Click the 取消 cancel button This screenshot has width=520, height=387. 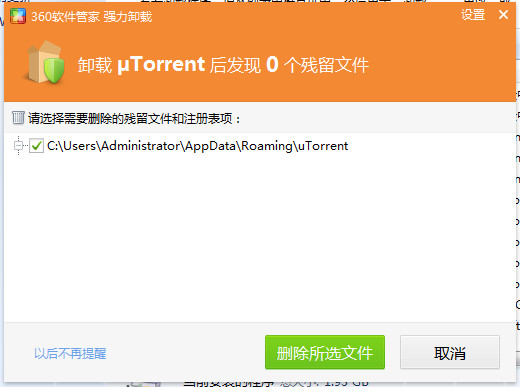450,352
